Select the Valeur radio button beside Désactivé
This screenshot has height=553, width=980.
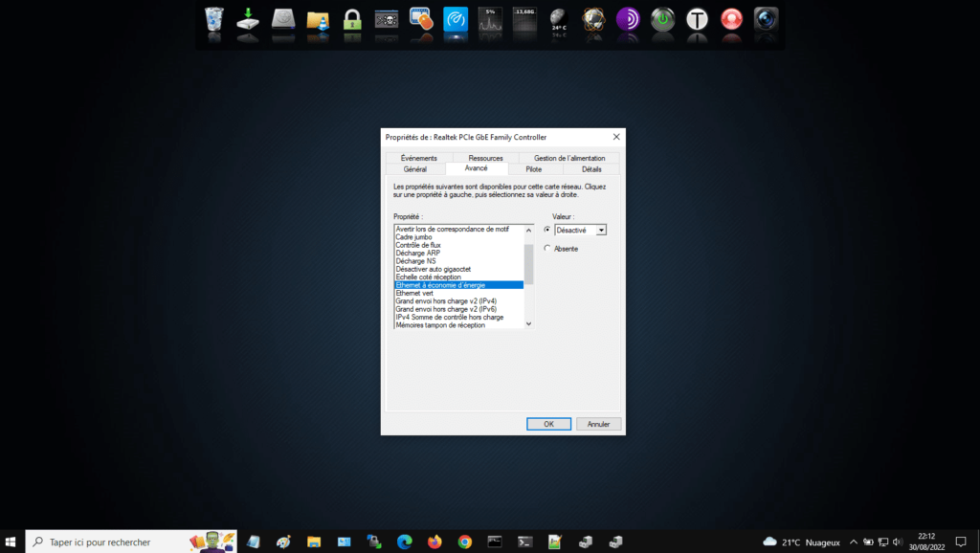point(547,230)
